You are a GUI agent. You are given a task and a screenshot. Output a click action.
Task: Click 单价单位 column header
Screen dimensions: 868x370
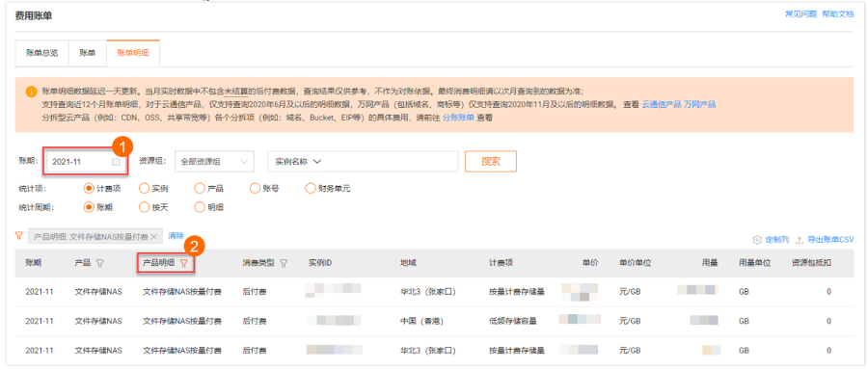point(635,264)
